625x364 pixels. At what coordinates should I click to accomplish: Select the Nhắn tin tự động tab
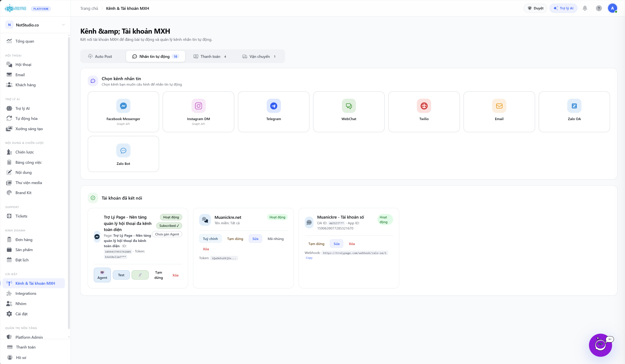click(155, 57)
